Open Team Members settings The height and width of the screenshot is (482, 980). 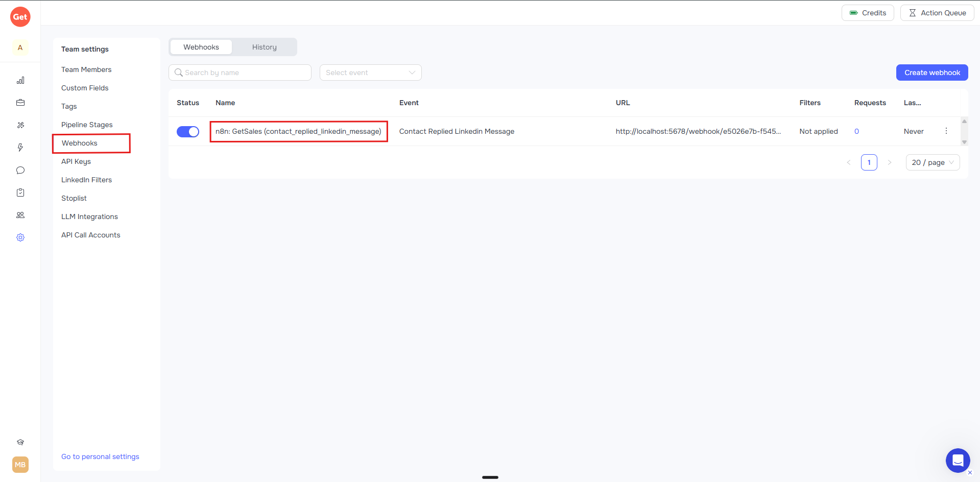(x=86, y=69)
